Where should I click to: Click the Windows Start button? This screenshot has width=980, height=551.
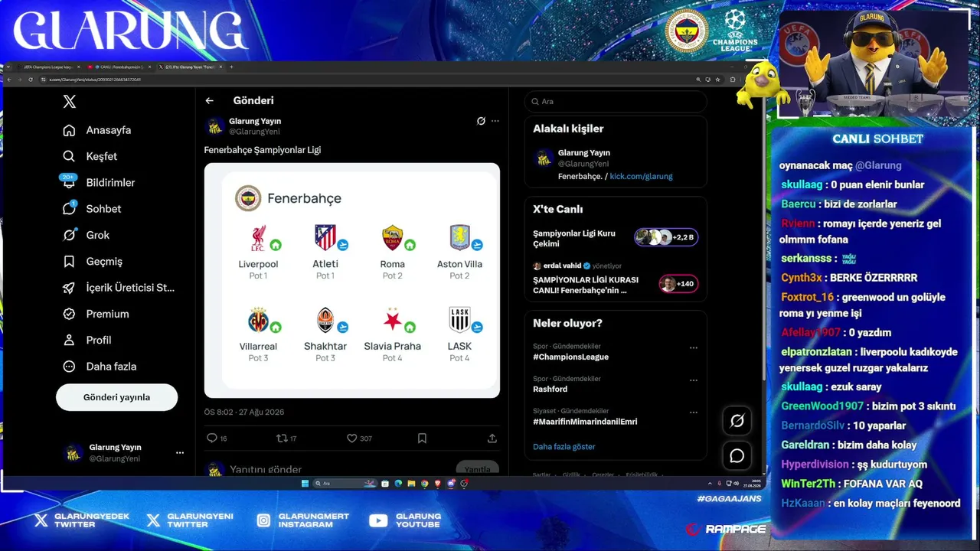pyautogui.click(x=305, y=484)
